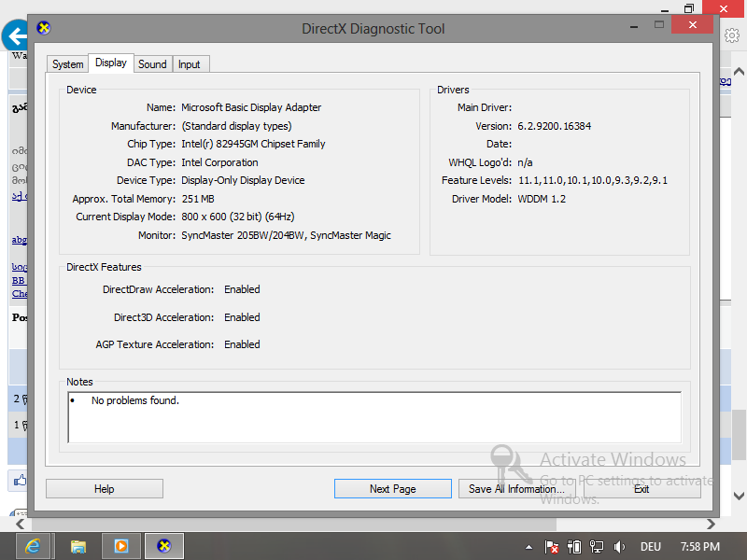Click the Save All Information button
This screenshot has height=560, width=747.
click(516, 488)
